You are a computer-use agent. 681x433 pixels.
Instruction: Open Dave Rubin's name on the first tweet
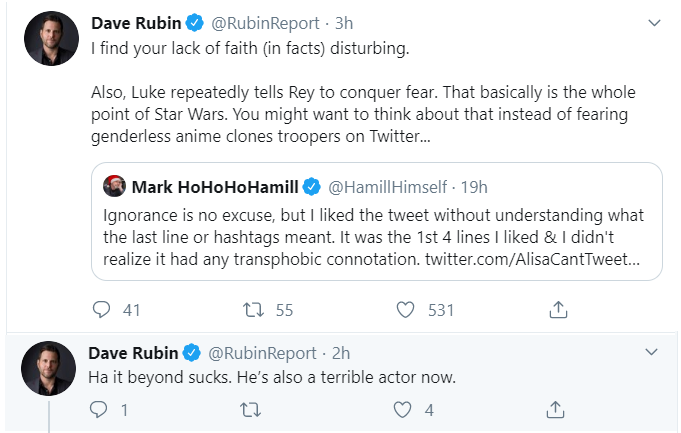[x=134, y=23]
